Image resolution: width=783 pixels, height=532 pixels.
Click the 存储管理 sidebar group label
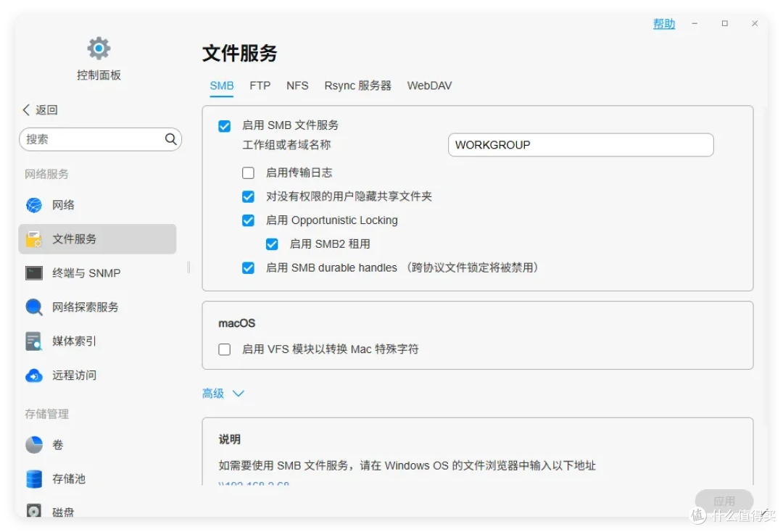click(x=46, y=414)
